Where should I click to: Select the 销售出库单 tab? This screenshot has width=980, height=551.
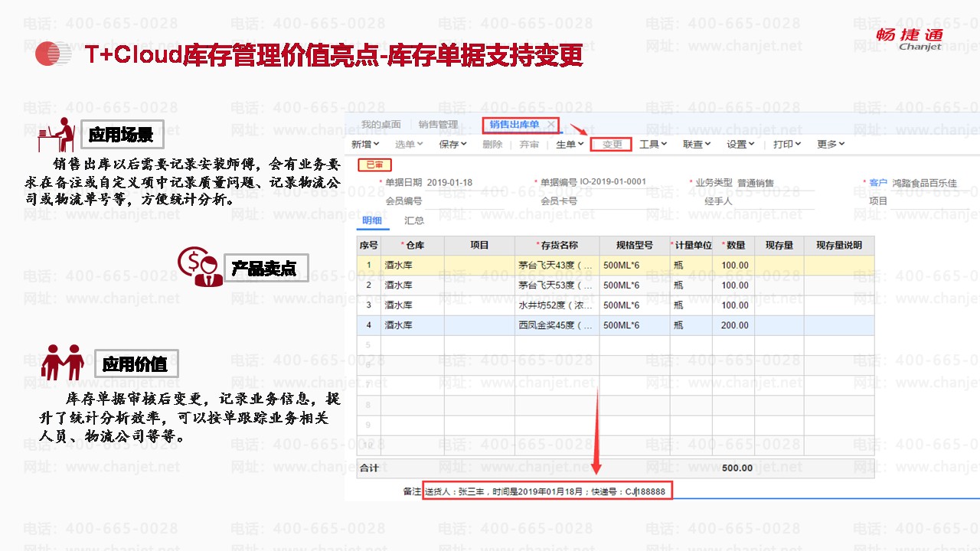[x=514, y=125]
